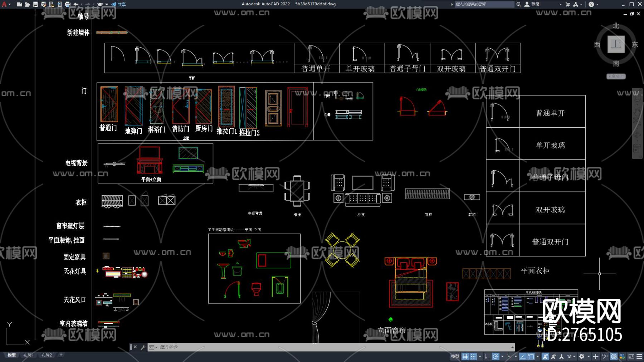This screenshot has height=362, width=644.
Task: Toggle show annotation objects
Action: point(545,356)
